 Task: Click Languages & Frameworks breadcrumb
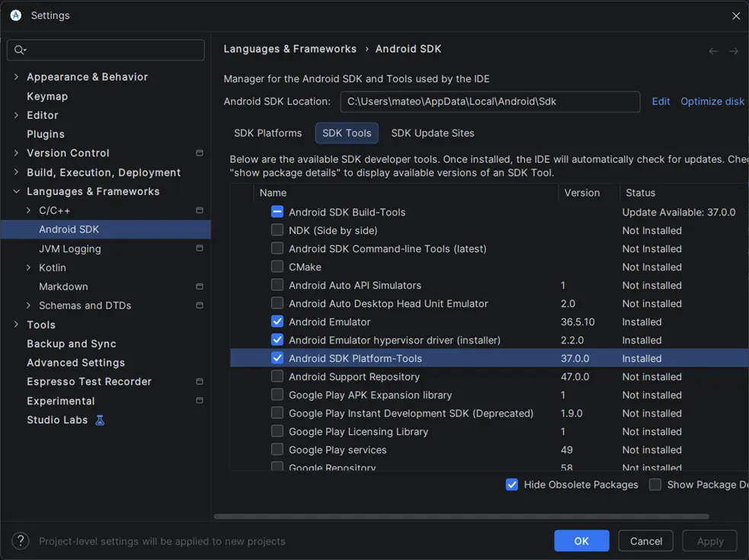290,49
